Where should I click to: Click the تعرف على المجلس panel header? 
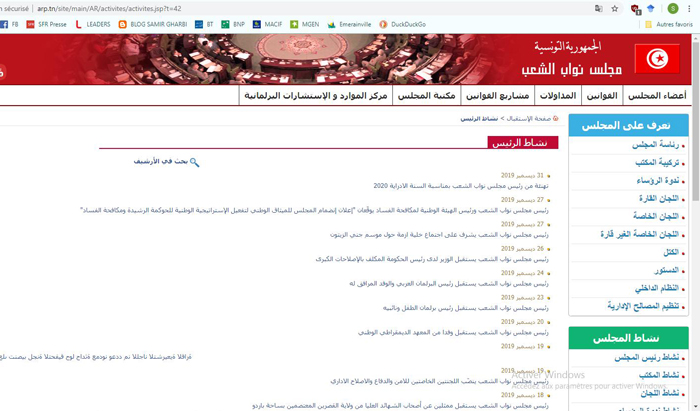click(628, 125)
